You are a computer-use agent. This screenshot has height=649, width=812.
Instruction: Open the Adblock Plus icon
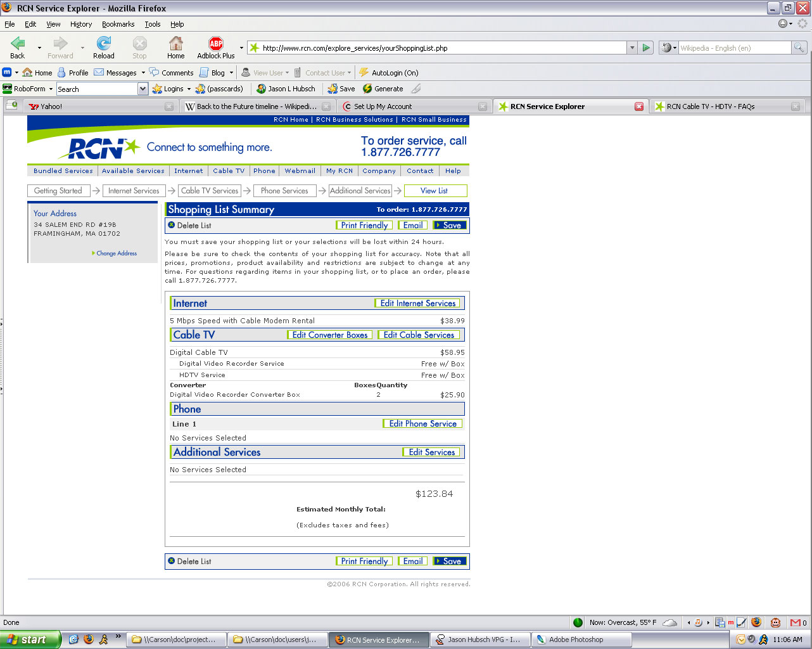216,44
